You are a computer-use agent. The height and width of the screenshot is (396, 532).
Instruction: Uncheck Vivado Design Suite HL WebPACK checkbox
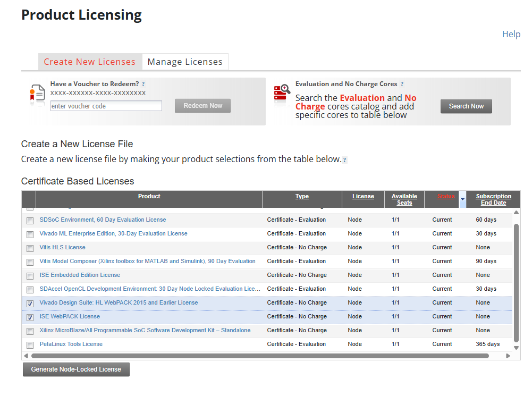30,304
